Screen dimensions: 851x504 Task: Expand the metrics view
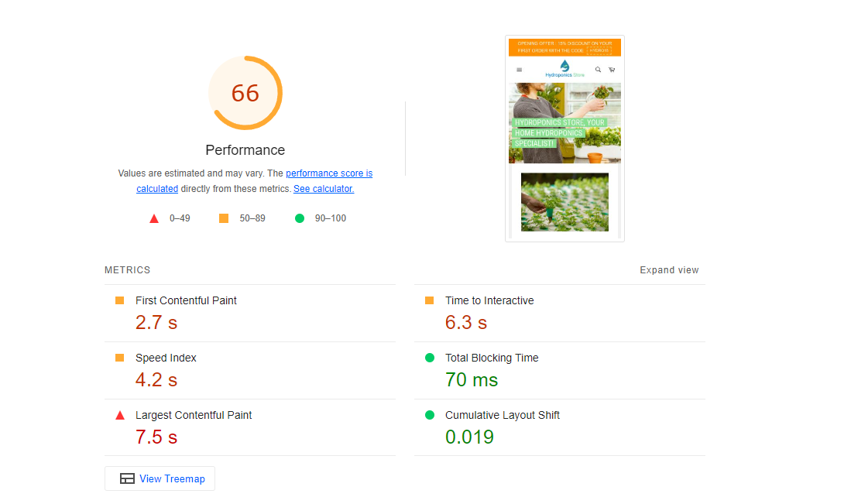(x=669, y=270)
